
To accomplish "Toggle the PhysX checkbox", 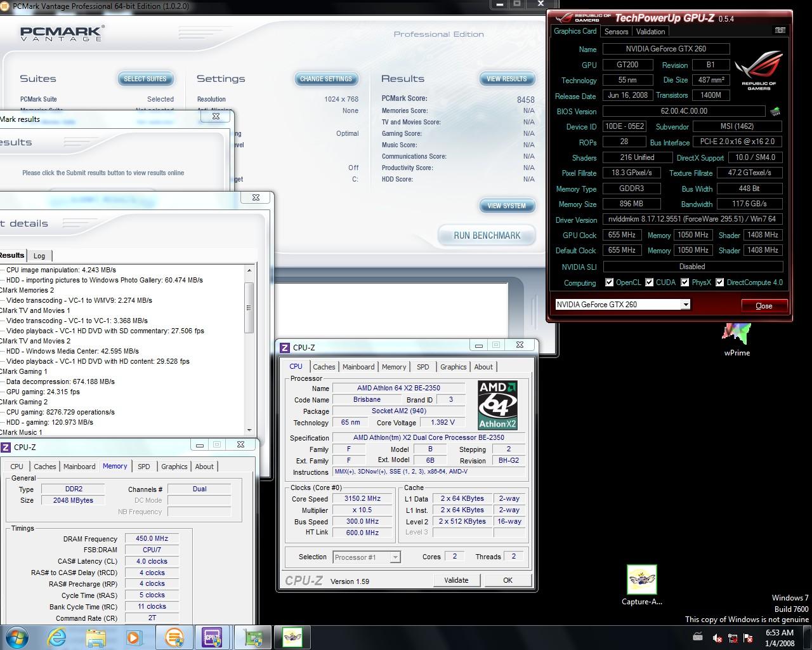I will click(x=684, y=282).
